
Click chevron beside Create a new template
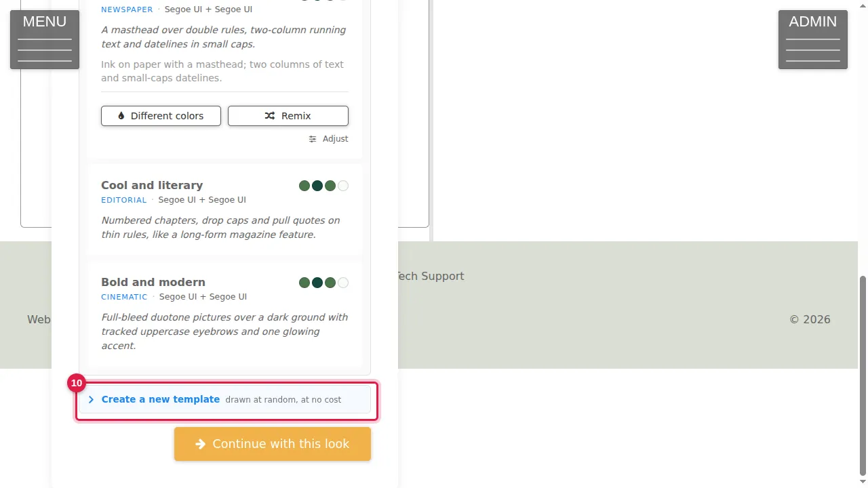click(91, 400)
